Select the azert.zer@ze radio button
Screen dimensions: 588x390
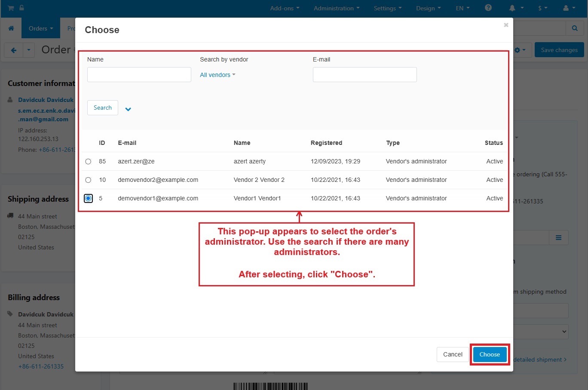88,162
